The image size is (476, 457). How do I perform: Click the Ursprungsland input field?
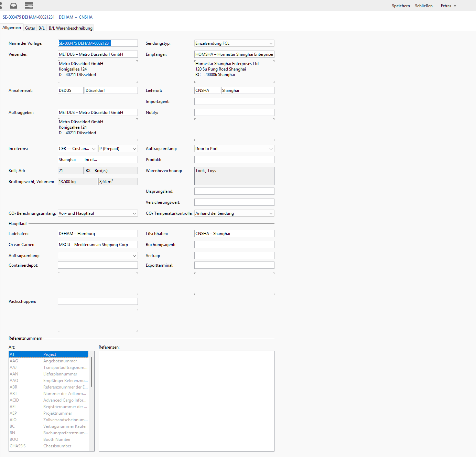tap(234, 191)
